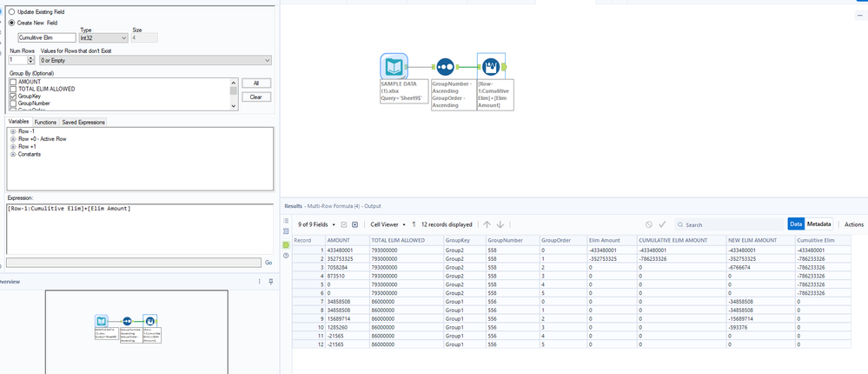The width and height of the screenshot is (868, 374).
Task: Select Update Existing Field radio button
Action: pyautogui.click(x=12, y=11)
